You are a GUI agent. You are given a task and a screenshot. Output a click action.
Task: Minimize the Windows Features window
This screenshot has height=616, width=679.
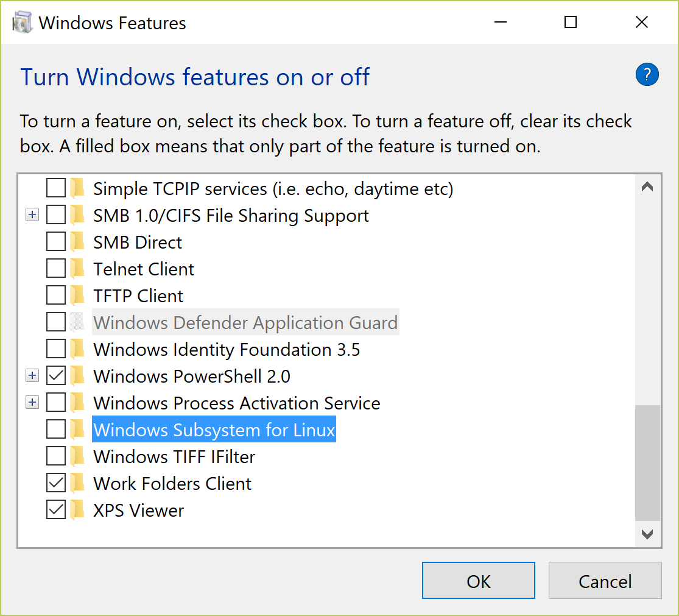point(501,22)
